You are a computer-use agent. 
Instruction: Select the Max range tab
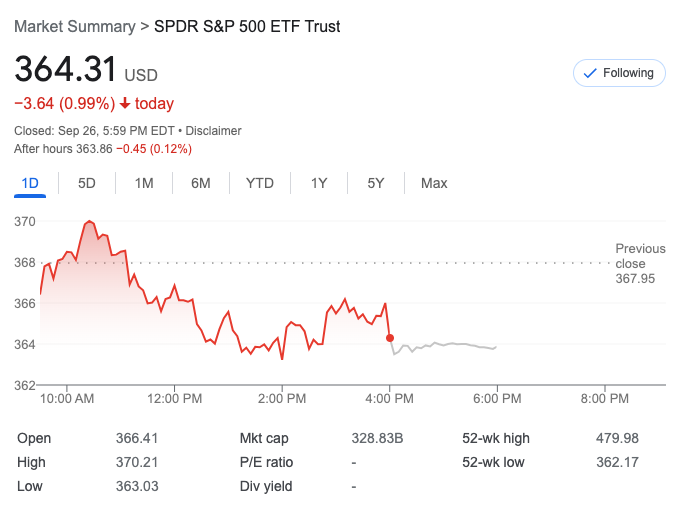point(434,183)
